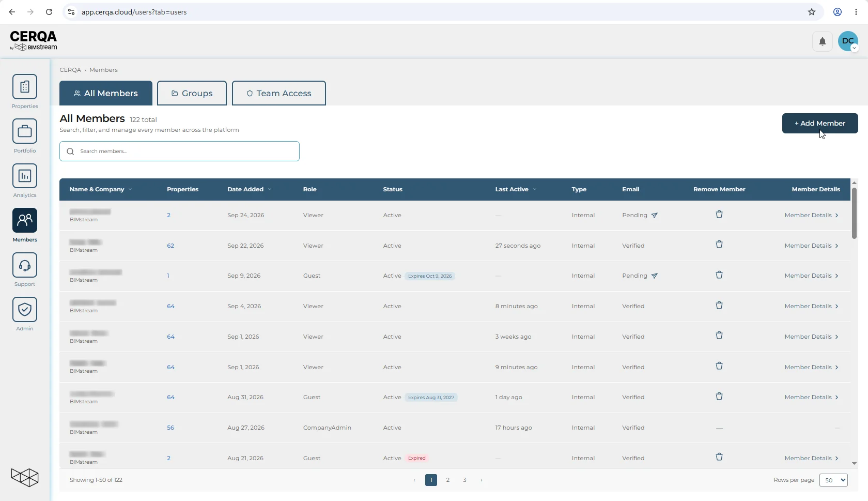868x501 pixels.
Task: Switch to the All Members tab
Action: coord(106,93)
